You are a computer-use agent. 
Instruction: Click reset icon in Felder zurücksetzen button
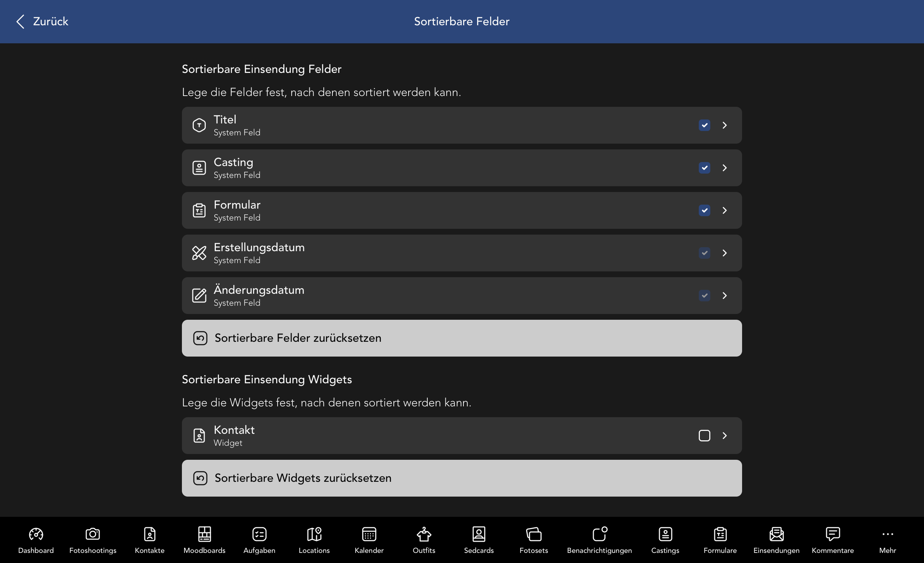pyautogui.click(x=200, y=338)
